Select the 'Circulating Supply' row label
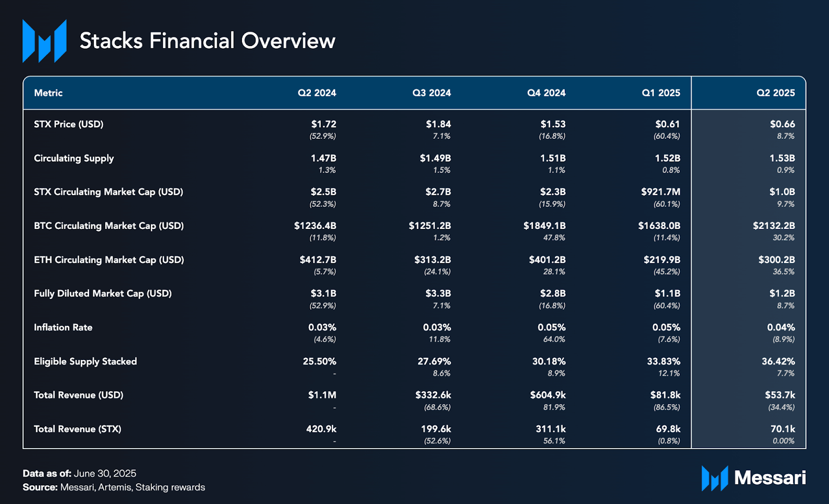829x504 pixels. coord(74,159)
